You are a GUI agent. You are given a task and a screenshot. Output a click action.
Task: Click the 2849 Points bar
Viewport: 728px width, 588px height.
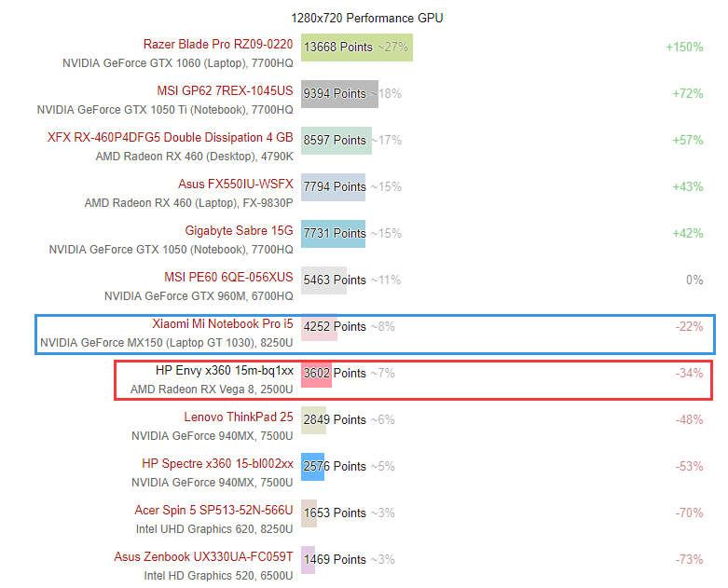coord(313,420)
